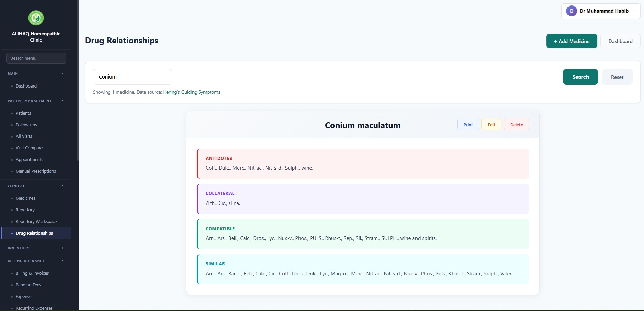Open All Visits in the sidebar
This screenshot has height=311, width=644.
36,136
